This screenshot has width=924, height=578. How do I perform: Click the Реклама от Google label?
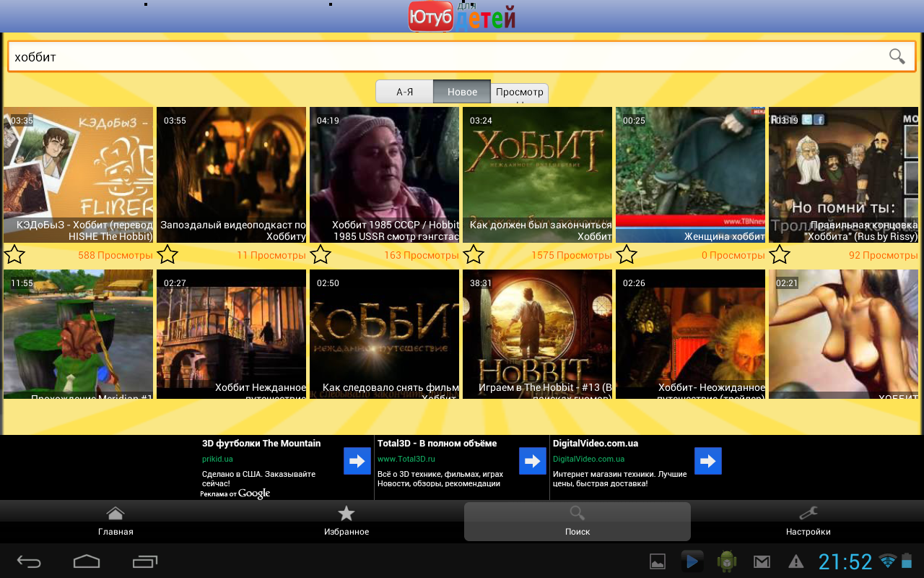click(235, 493)
